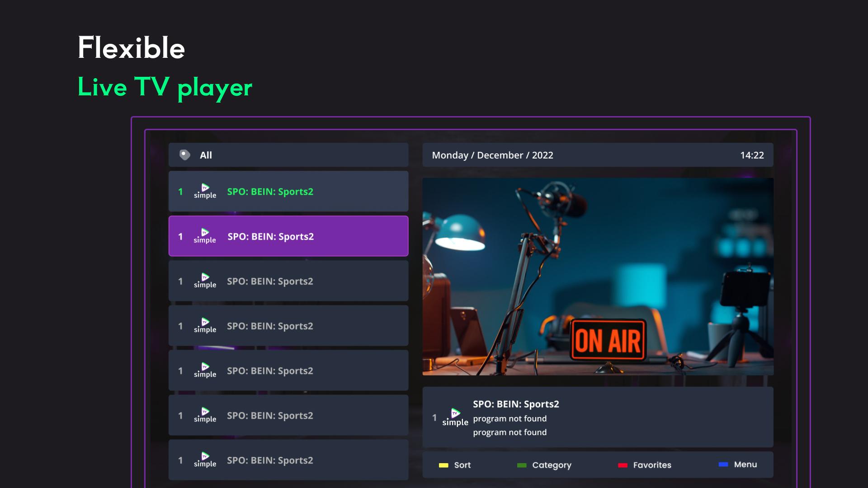Click the tag icon beside All
The image size is (868, 488).
click(x=184, y=155)
